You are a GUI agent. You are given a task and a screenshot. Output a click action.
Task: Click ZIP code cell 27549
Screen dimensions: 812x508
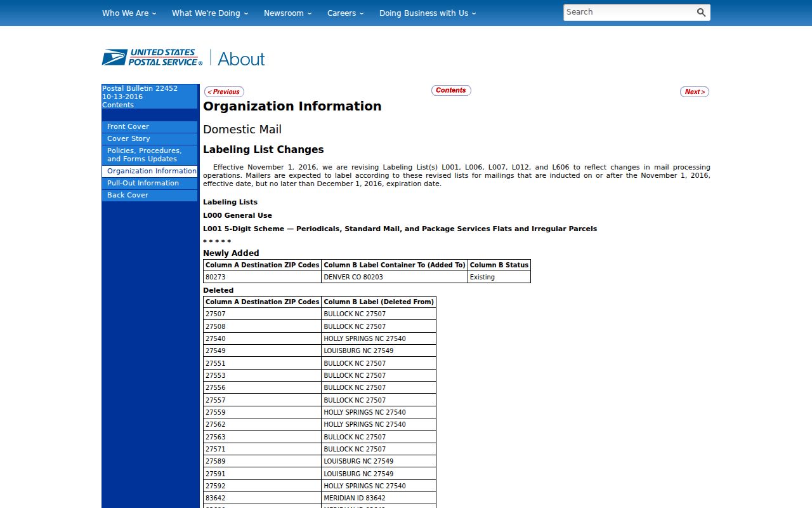(x=262, y=351)
